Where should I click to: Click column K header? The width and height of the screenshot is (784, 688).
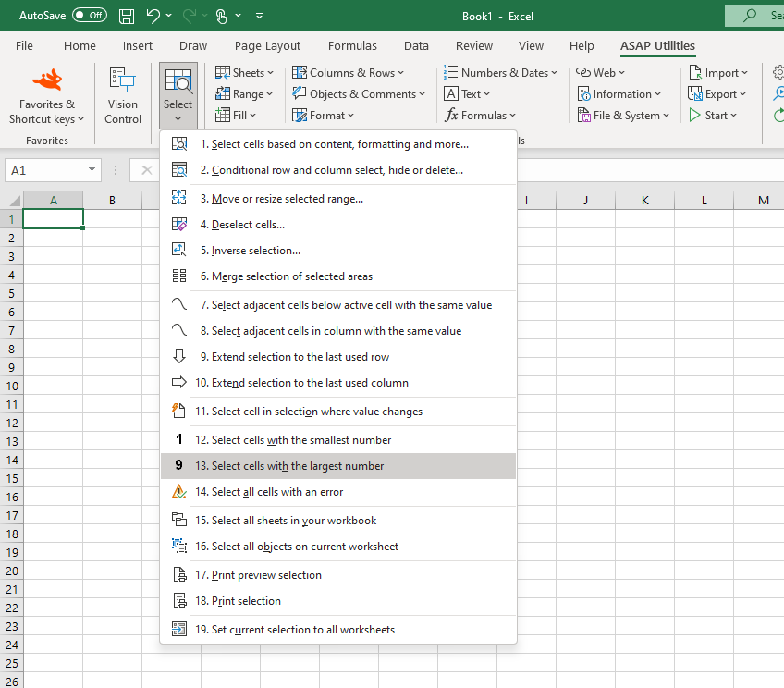tap(645, 201)
